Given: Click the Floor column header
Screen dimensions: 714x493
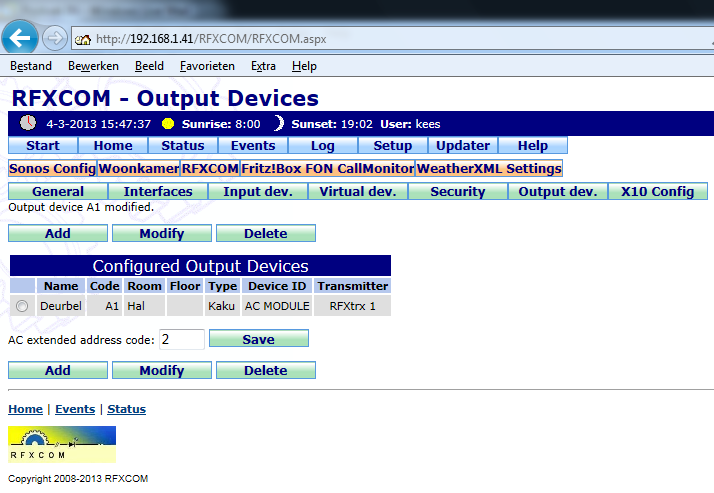Looking at the screenshot, I should (x=185, y=286).
